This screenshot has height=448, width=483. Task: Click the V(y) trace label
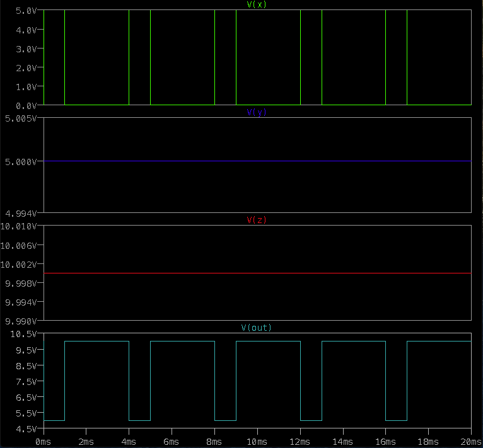(257, 112)
